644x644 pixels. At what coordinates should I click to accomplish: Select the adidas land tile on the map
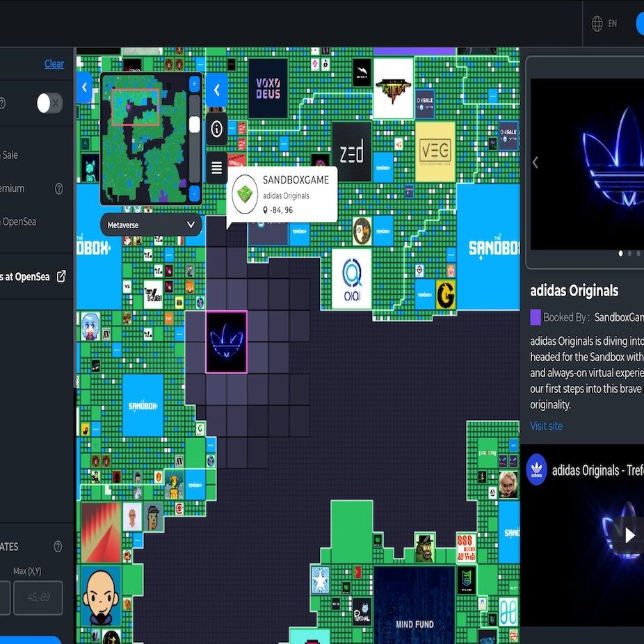click(226, 341)
